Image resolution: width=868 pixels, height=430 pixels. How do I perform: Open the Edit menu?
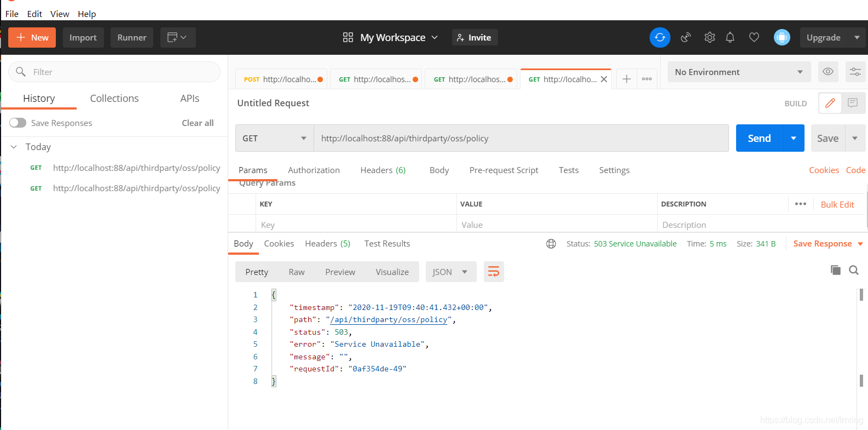tap(34, 14)
